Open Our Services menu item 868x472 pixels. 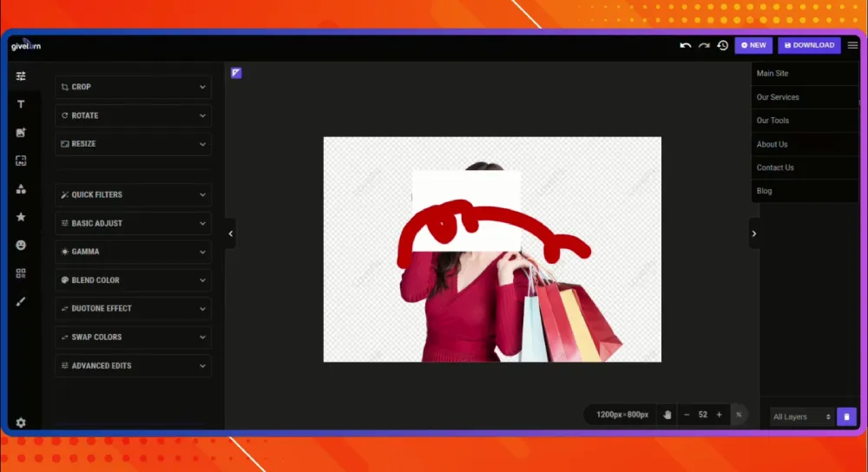[x=805, y=97]
